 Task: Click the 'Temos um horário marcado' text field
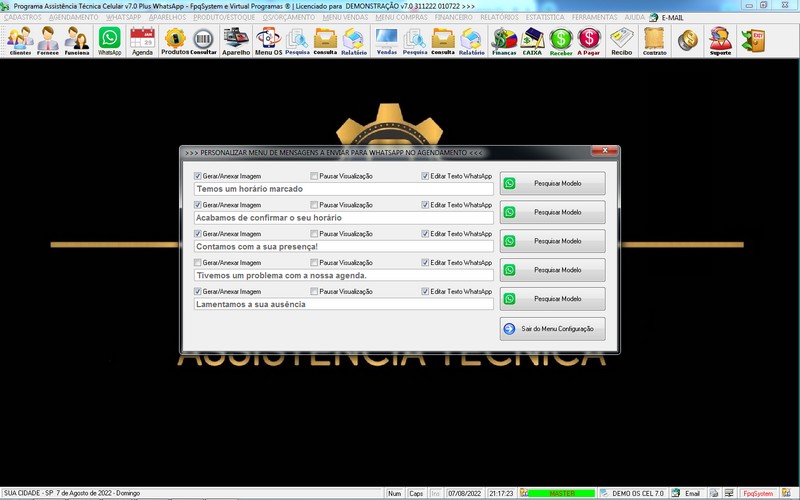pyautogui.click(x=343, y=189)
